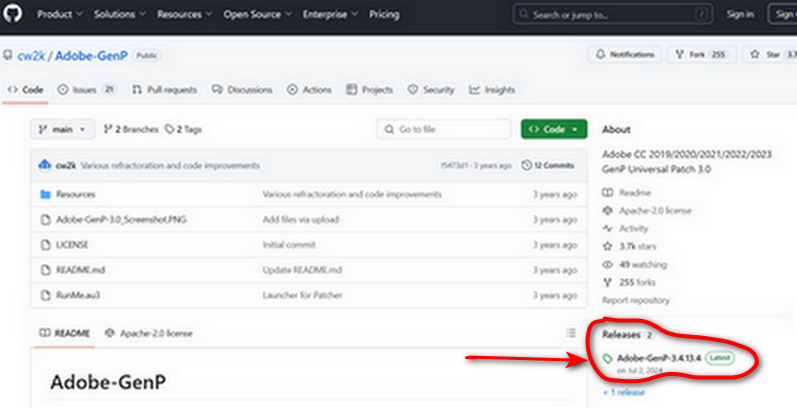This screenshot has width=797, height=408.
Task: Click the file icon beside LICENSE
Action: [x=46, y=245]
